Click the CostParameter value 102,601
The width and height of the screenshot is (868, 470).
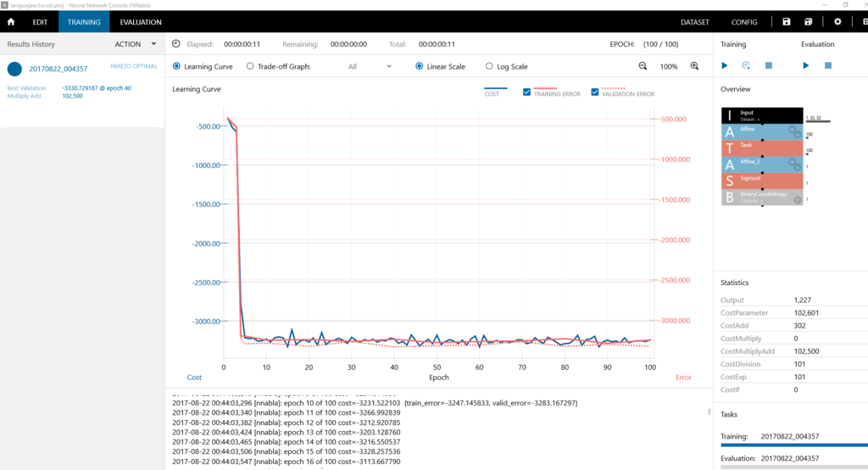click(806, 312)
